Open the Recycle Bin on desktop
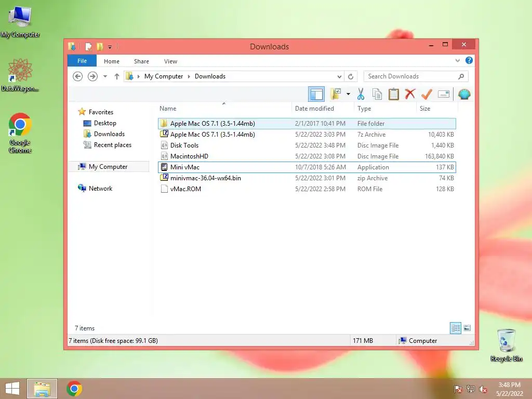This screenshot has width=532, height=399. pyautogui.click(x=506, y=345)
